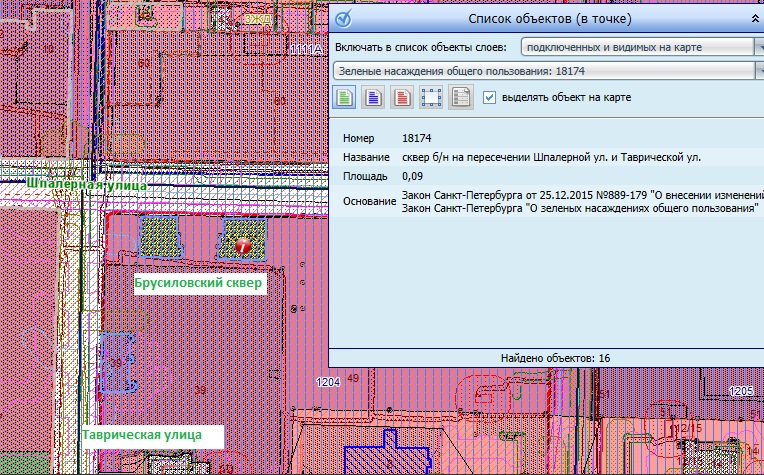Click the number 18174 field value
764x475 pixels.
[x=416, y=138]
